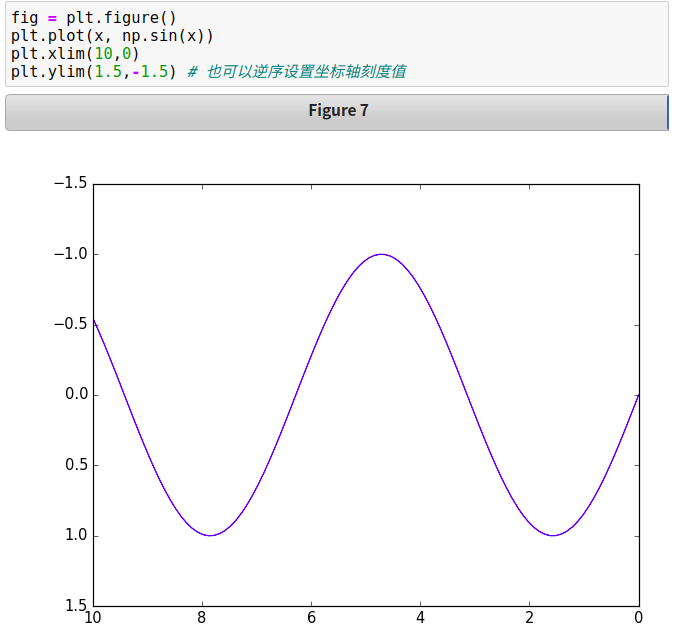Image resolution: width=674 pixels, height=636 pixels.
Task: Click the Chinese comment after plt.ylim
Action: [x=297, y=71]
